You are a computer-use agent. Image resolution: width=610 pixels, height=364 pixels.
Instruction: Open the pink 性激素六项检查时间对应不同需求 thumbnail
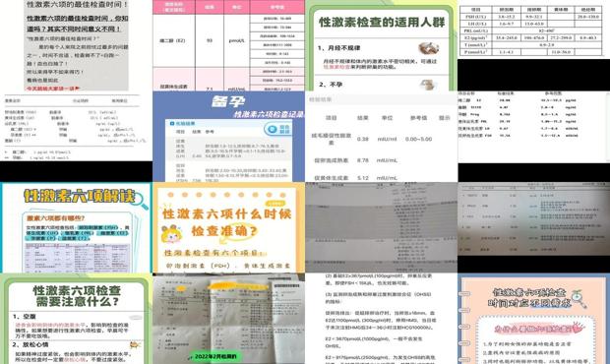point(533,319)
